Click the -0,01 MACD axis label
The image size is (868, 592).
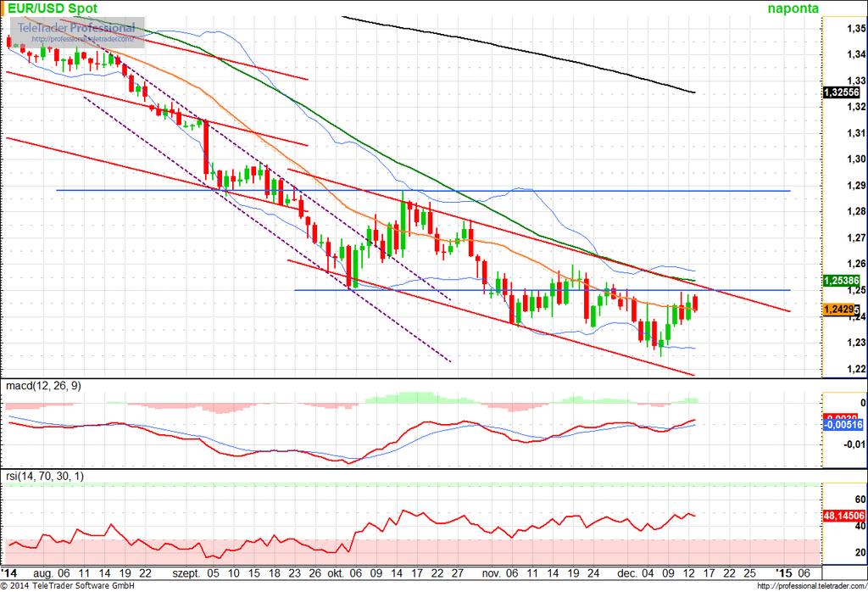coord(853,444)
